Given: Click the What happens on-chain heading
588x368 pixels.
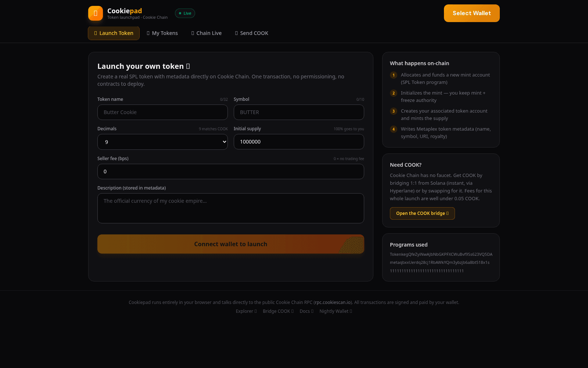Looking at the screenshot, I should coord(419,63).
